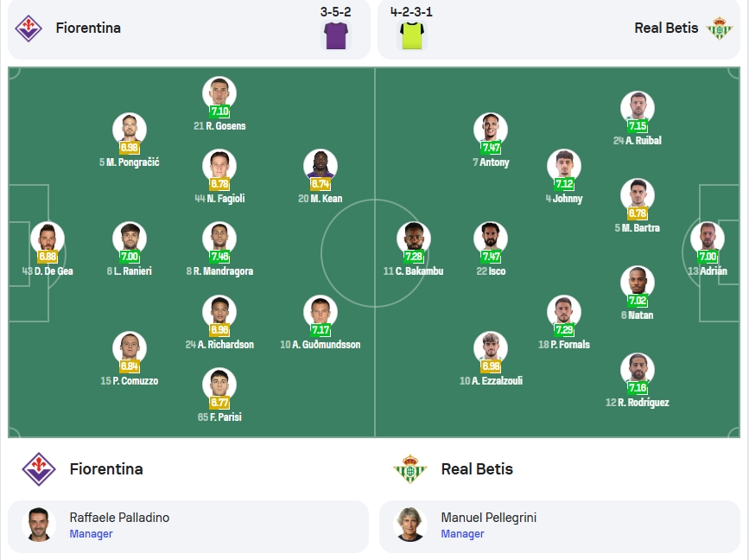This screenshot has width=749, height=560.
Task: Select Antony's player avatar
Action: click(491, 130)
